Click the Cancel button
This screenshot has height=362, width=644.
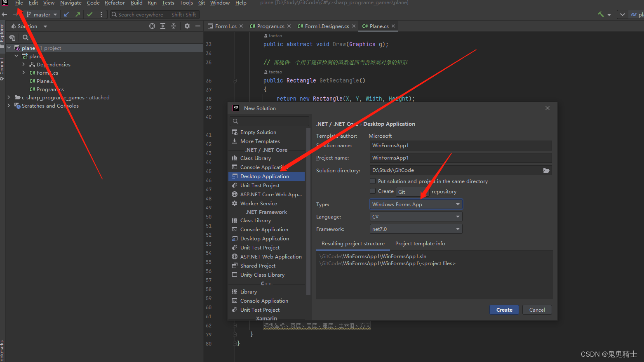click(x=537, y=310)
